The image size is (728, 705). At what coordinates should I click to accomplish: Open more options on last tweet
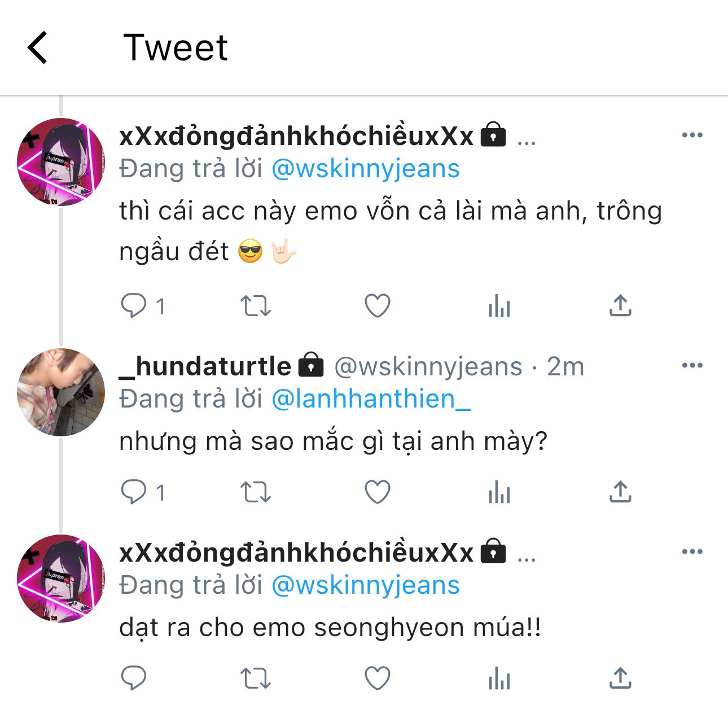pyautogui.click(x=692, y=551)
